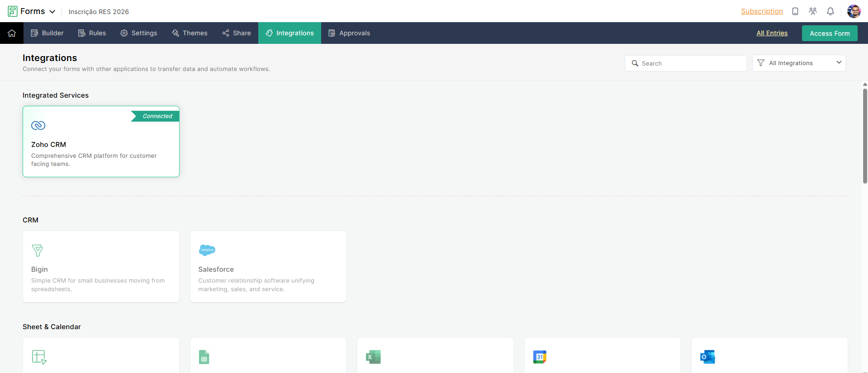Select the Microsoft Excel integration icon

[x=373, y=357]
